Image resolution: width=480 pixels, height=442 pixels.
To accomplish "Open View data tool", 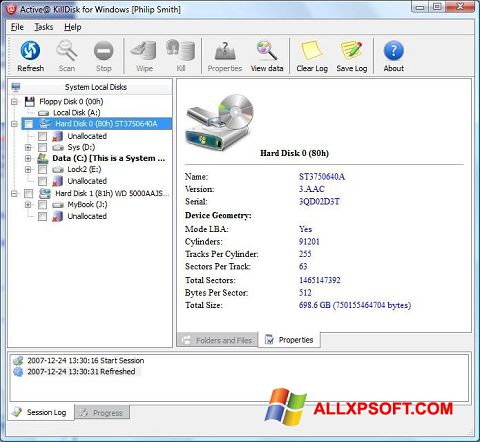I will pyautogui.click(x=267, y=51).
